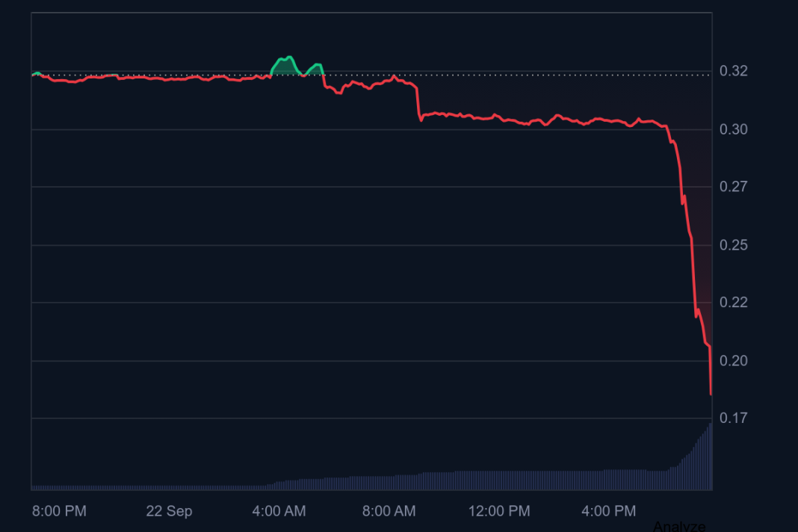Click the 0.25 price axis label
Screen dimensions: 798x532
click(733, 245)
